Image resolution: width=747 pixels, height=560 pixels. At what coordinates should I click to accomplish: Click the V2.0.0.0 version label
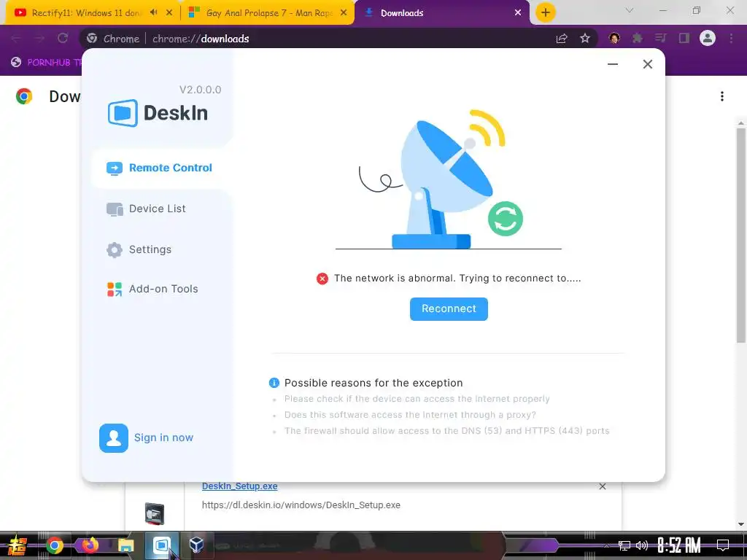(x=200, y=90)
